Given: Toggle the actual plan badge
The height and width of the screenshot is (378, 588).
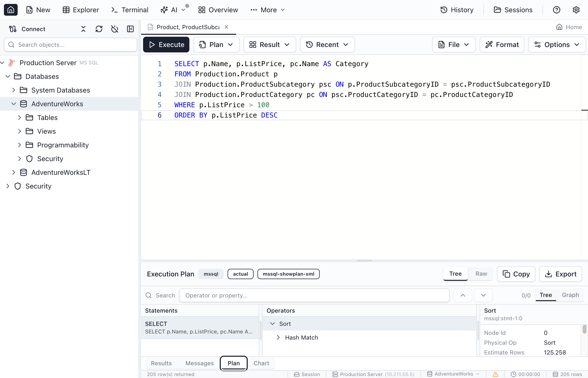Looking at the screenshot, I should (x=240, y=274).
